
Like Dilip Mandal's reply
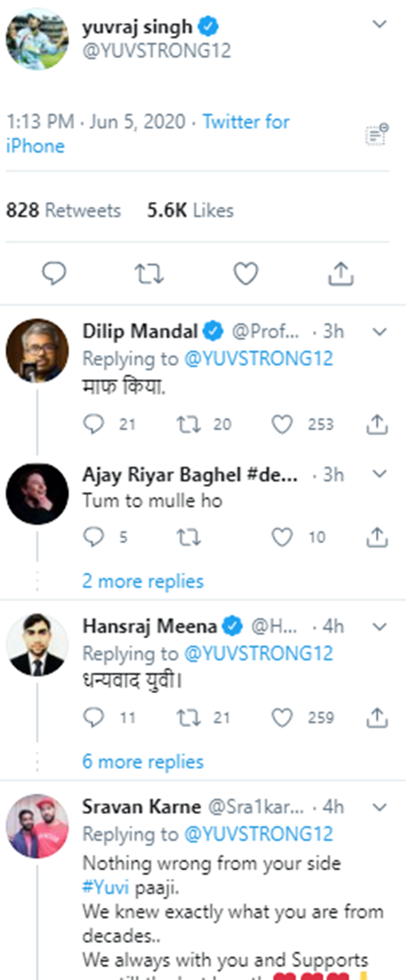point(282,424)
